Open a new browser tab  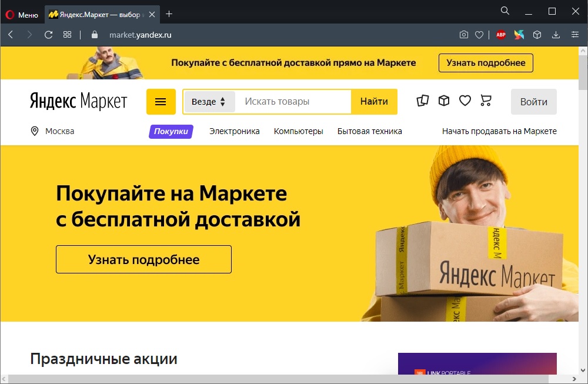(x=169, y=14)
